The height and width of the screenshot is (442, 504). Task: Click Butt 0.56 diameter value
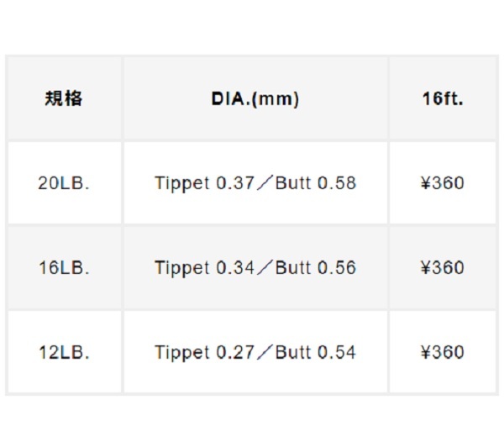pyautogui.click(x=316, y=268)
